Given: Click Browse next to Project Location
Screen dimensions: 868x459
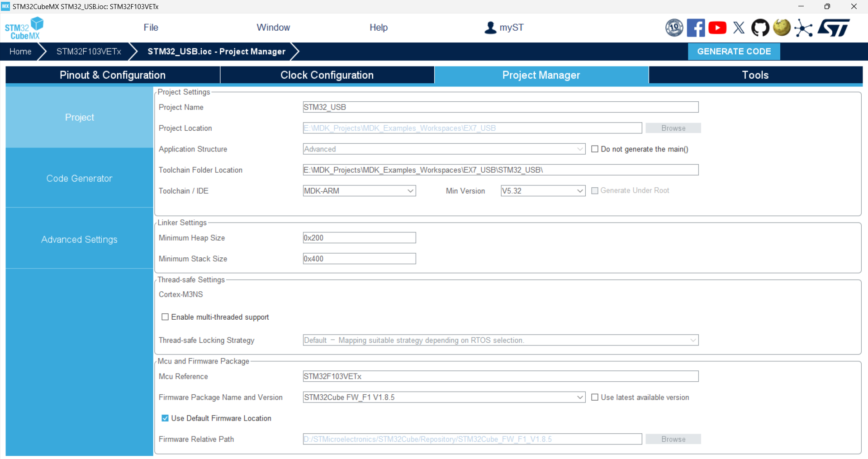Looking at the screenshot, I should pyautogui.click(x=673, y=128).
